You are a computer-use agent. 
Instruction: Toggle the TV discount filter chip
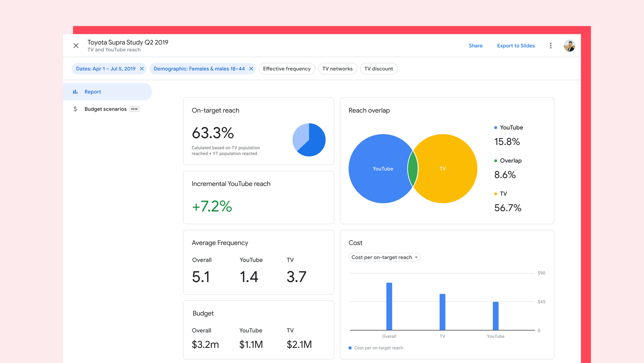pos(378,69)
